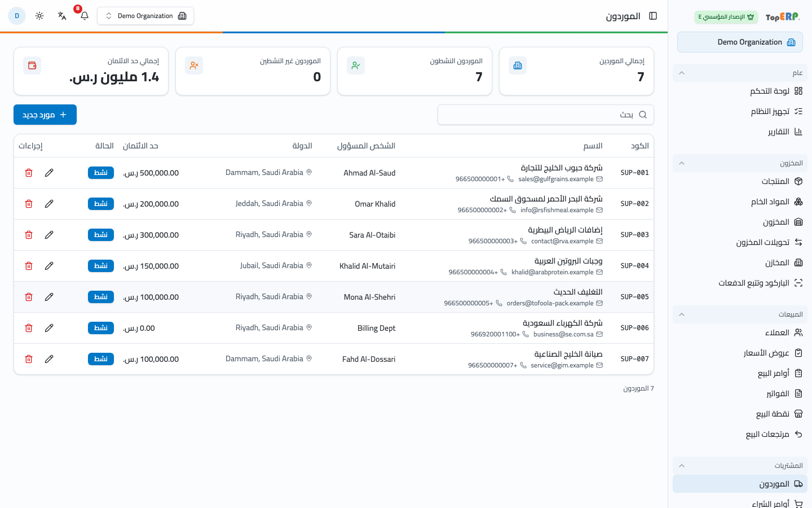Delete supplier SUP-002
Image resolution: width=812 pixels, height=508 pixels.
[29, 204]
